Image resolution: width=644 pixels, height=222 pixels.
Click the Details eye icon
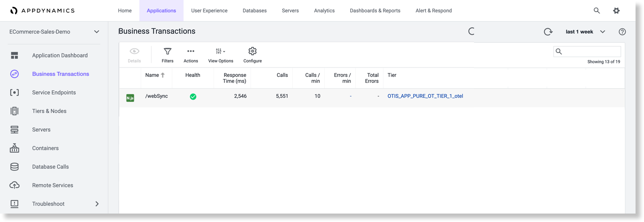(134, 51)
